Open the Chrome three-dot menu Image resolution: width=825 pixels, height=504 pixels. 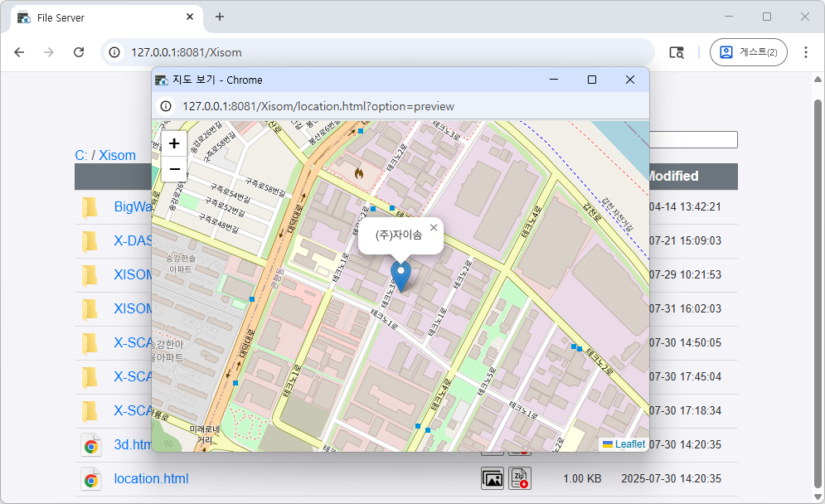pos(806,52)
